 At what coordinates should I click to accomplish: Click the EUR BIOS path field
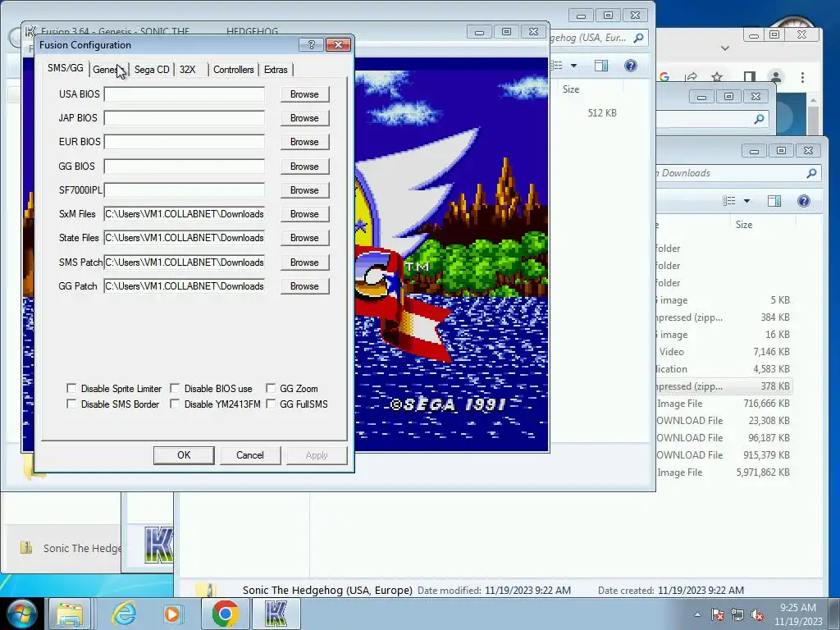coord(185,142)
